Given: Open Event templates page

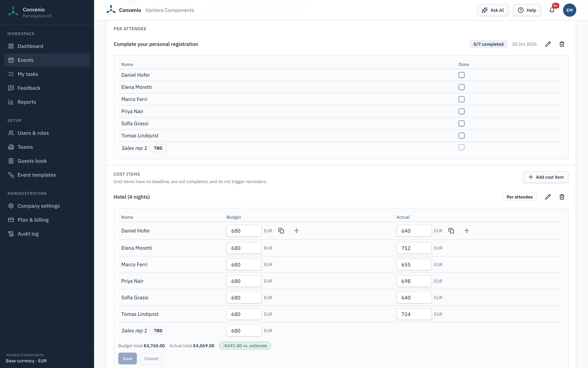Looking at the screenshot, I should click(x=47, y=175).
